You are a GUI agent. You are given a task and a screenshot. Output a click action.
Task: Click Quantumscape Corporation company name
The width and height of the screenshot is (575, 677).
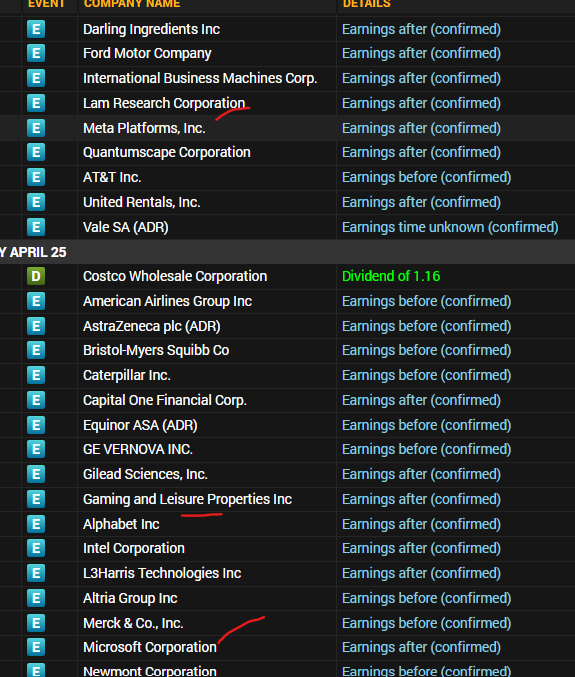coord(167,152)
